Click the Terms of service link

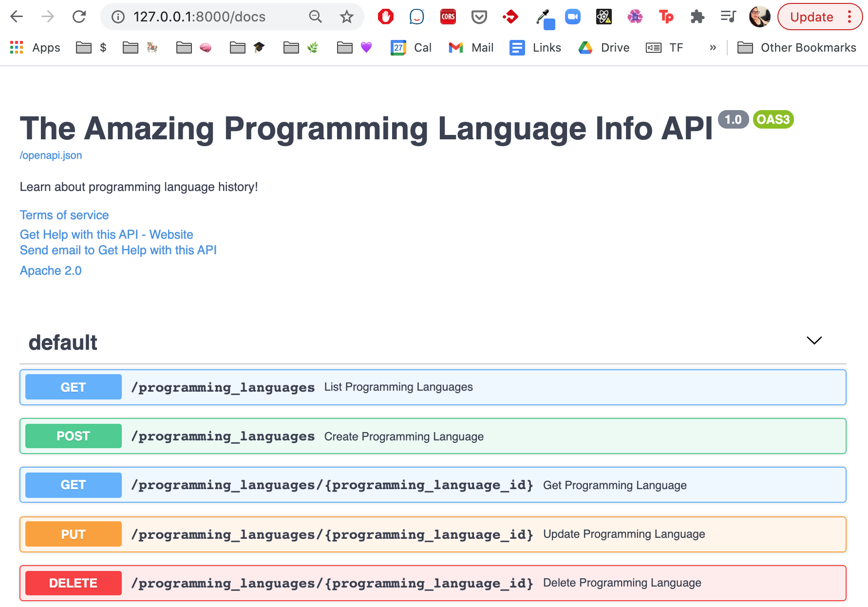(x=64, y=215)
